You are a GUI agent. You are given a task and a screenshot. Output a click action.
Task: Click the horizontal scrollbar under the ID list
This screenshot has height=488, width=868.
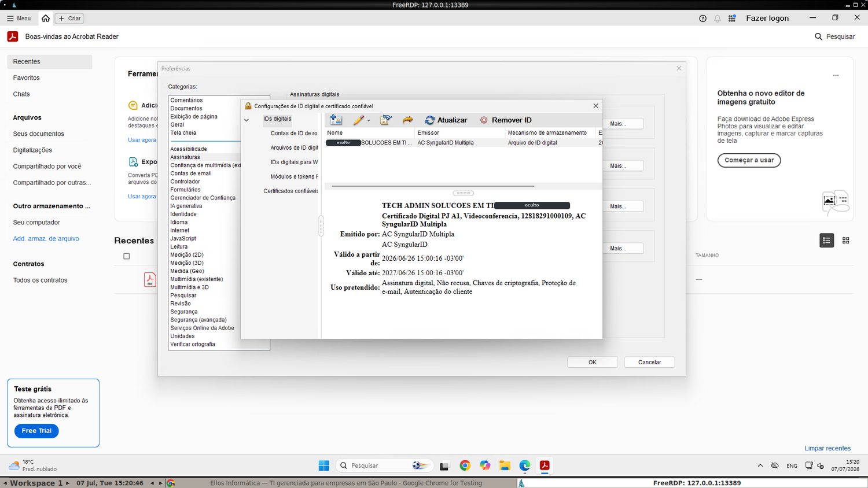tap(433, 186)
